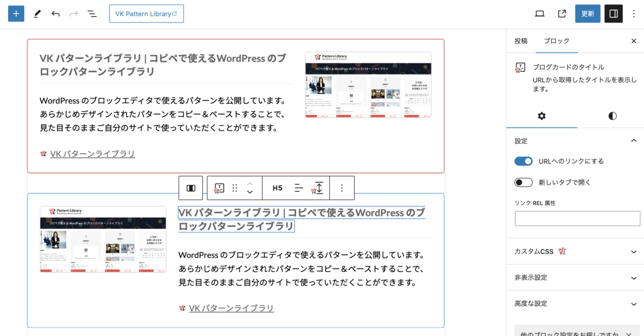Open block toolbar three-dot options menu
This screenshot has height=336, width=644.
click(x=342, y=188)
